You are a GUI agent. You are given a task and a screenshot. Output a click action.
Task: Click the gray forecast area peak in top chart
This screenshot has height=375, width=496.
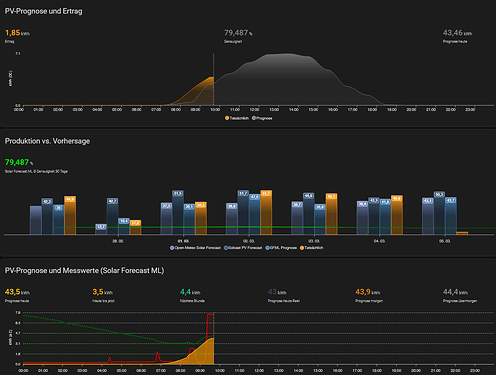[x=287, y=54]
